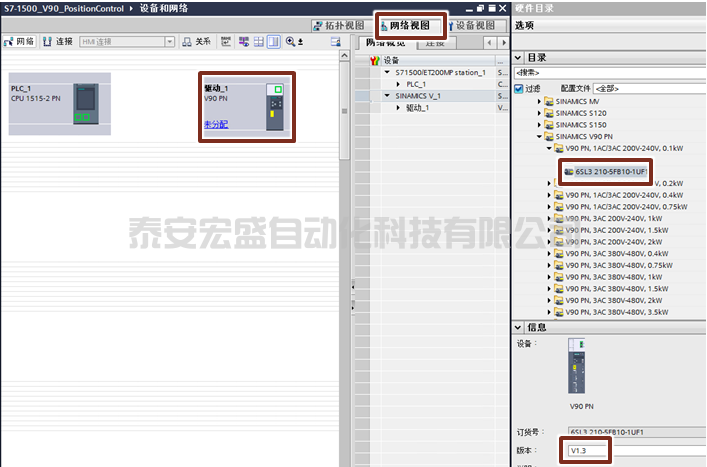Viewport: 707px width, 467px height.
Task: Click the catalog <搜索> search field
Action: coord(610,73)
